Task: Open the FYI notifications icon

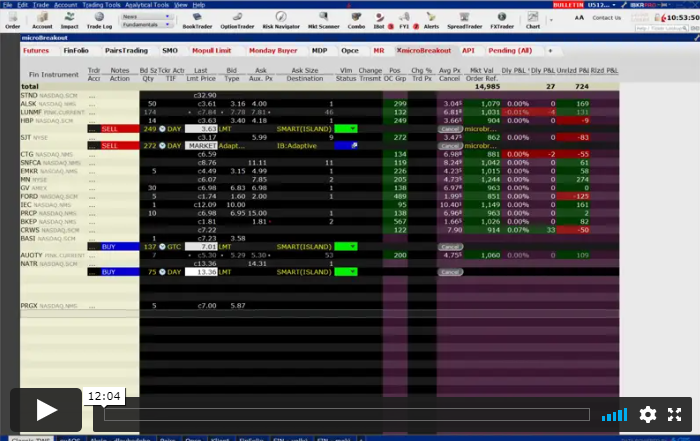Action: point(405,21)
